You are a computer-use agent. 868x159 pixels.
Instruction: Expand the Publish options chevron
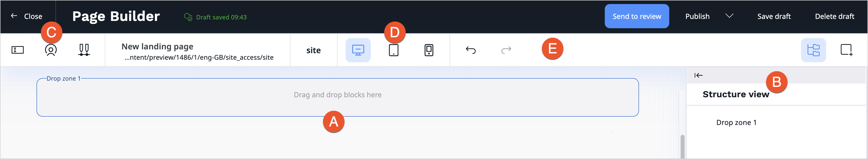click(x=729, y=16)
